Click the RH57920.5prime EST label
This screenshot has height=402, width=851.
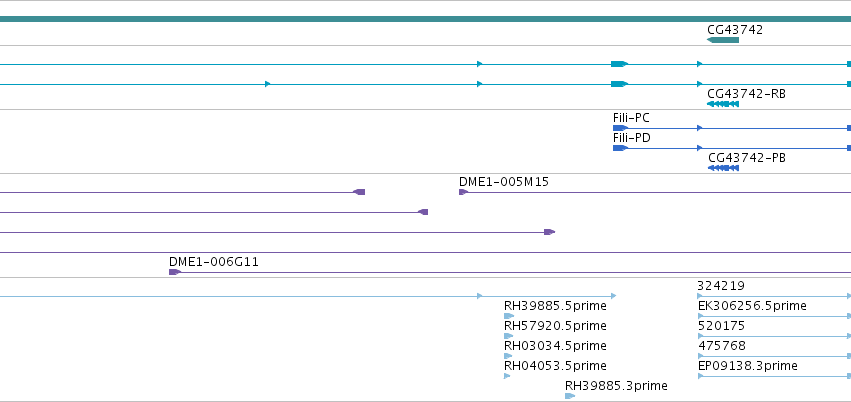point(555,326)
